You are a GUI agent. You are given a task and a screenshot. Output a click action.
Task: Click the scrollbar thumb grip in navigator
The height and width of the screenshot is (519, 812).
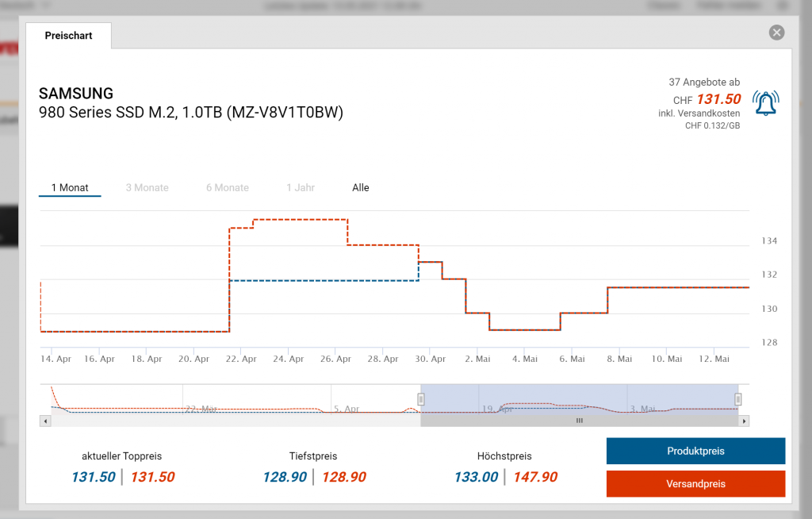pos(579,421)
